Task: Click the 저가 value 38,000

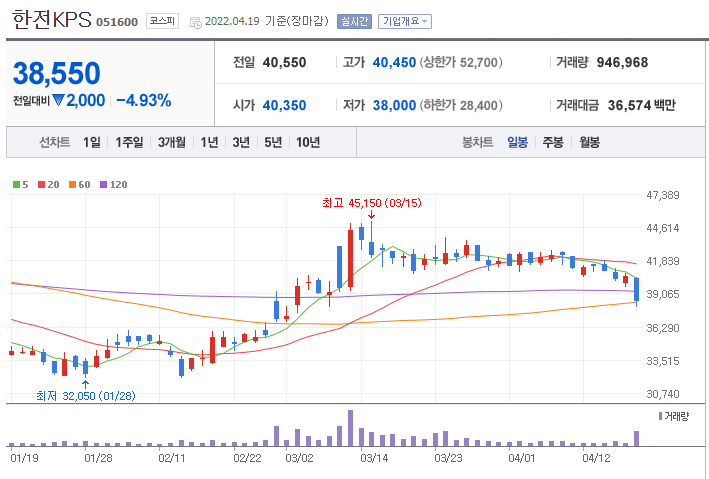Action: click(394, 105)
